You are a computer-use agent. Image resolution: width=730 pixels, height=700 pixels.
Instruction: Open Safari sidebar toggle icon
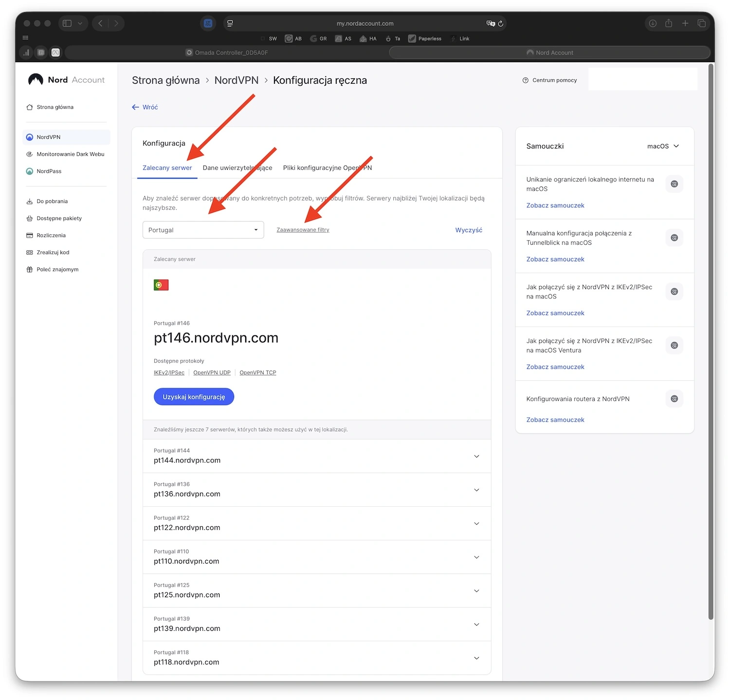(x=68, y=23)
